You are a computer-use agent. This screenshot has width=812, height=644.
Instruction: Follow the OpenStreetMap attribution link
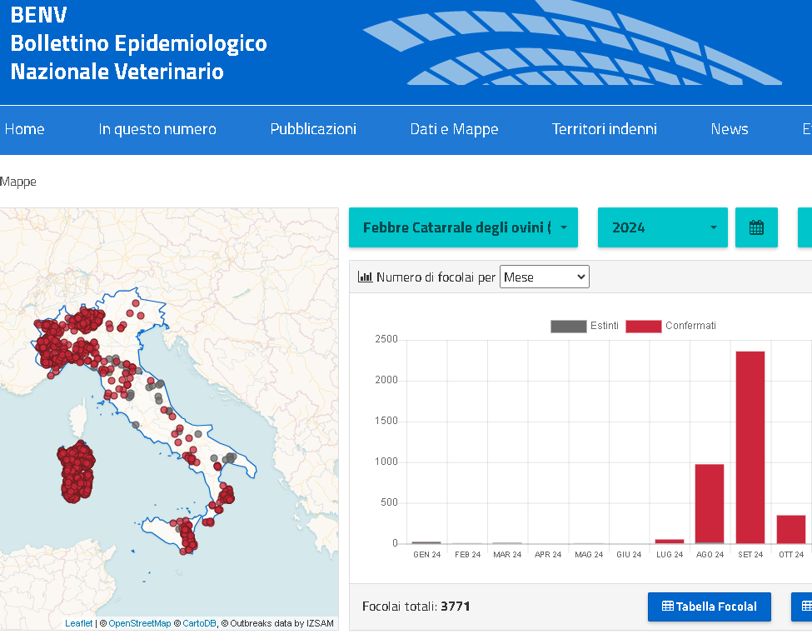tap(140, 623)
